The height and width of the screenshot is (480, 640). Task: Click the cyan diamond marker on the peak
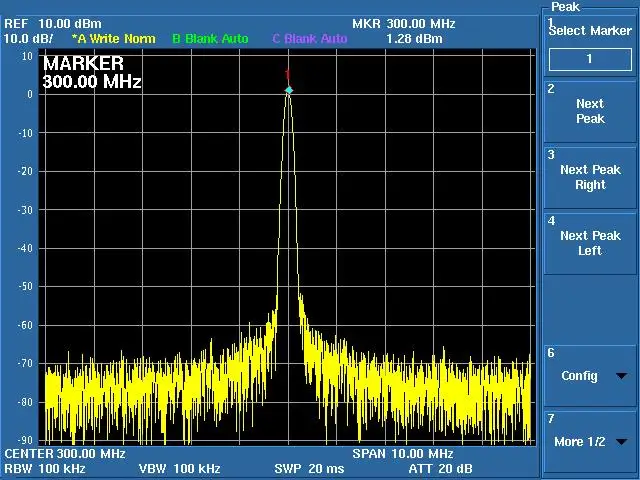289,90
